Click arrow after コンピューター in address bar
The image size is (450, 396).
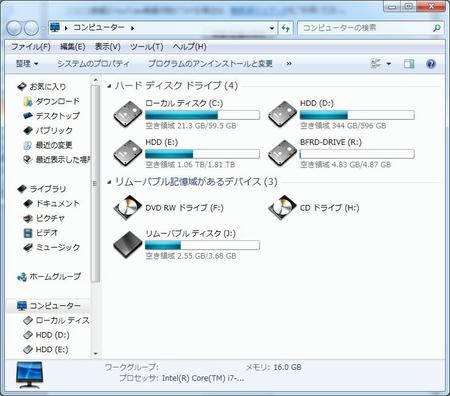[132, 28]
